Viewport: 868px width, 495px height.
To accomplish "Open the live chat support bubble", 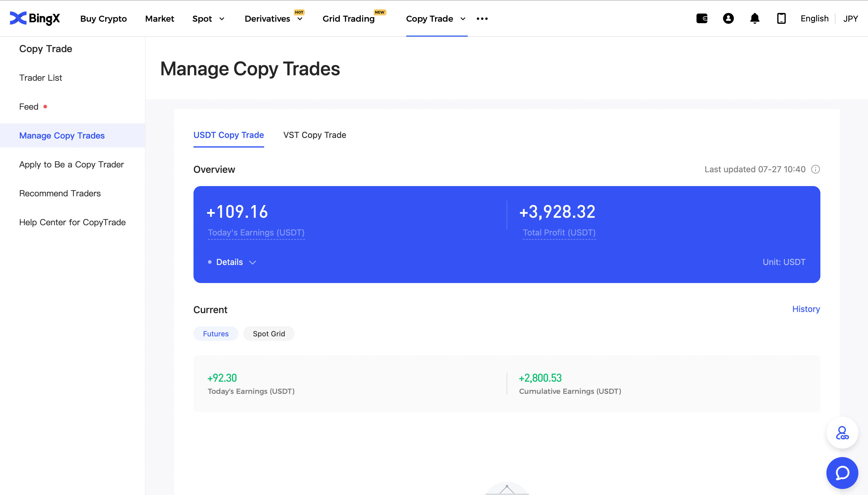I will [x=842, y=473].
